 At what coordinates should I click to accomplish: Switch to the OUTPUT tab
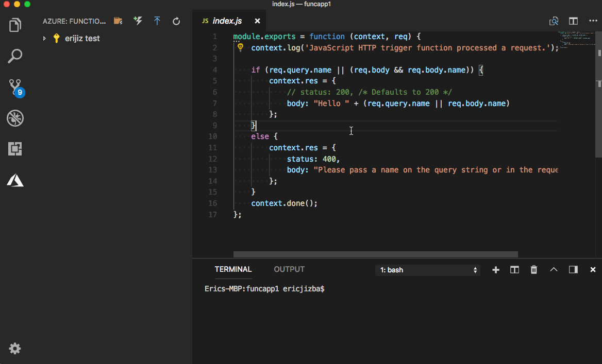289,269
